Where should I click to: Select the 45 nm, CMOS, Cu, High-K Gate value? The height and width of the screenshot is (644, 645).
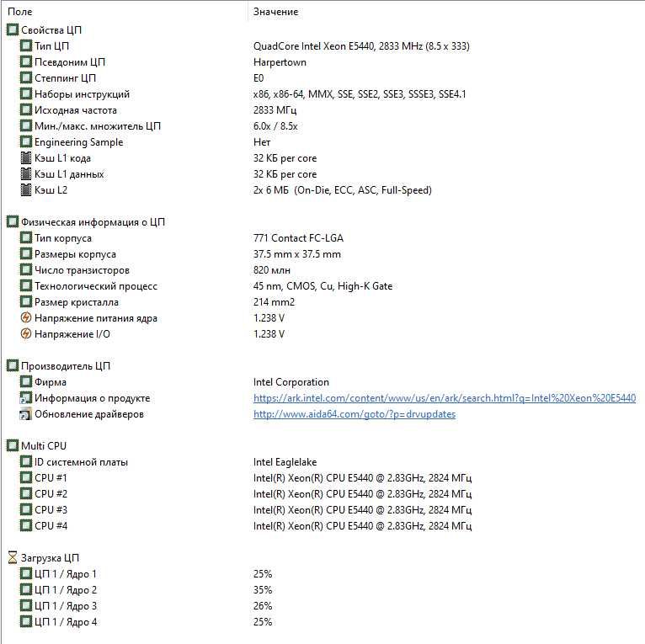(322, 286)
